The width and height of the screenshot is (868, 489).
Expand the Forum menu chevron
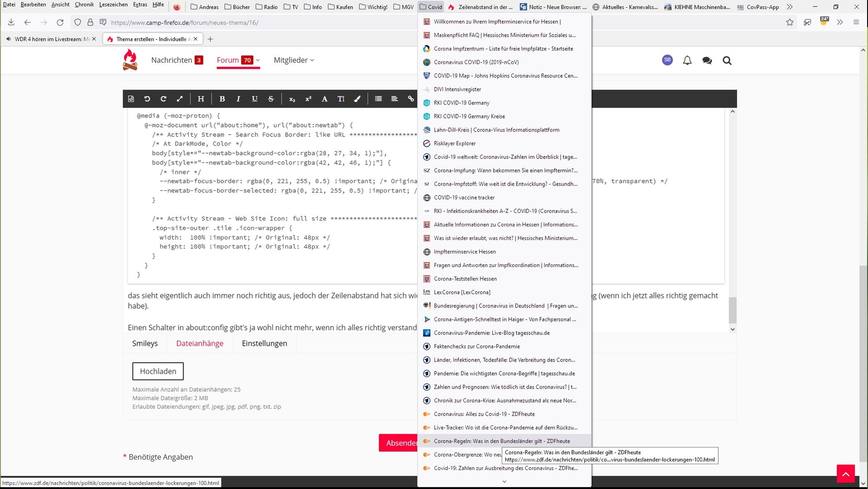pyautogui.click(x=258, y=60)
